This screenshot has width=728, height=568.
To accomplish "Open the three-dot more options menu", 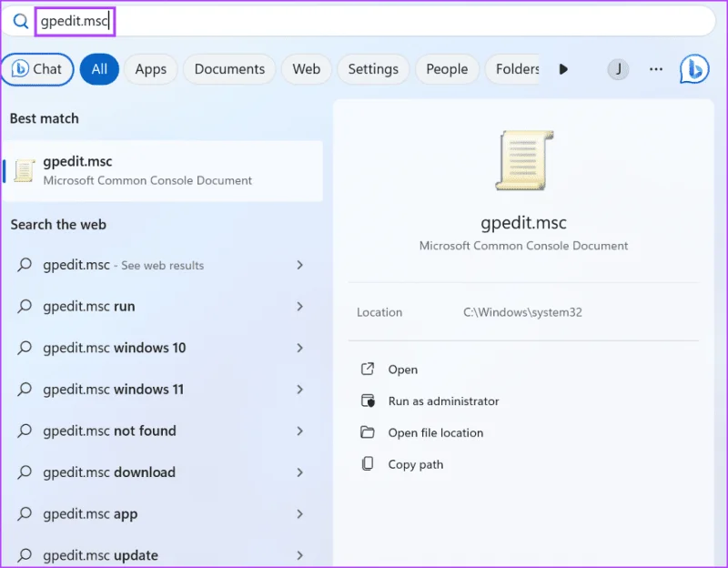I will point(655,69).
